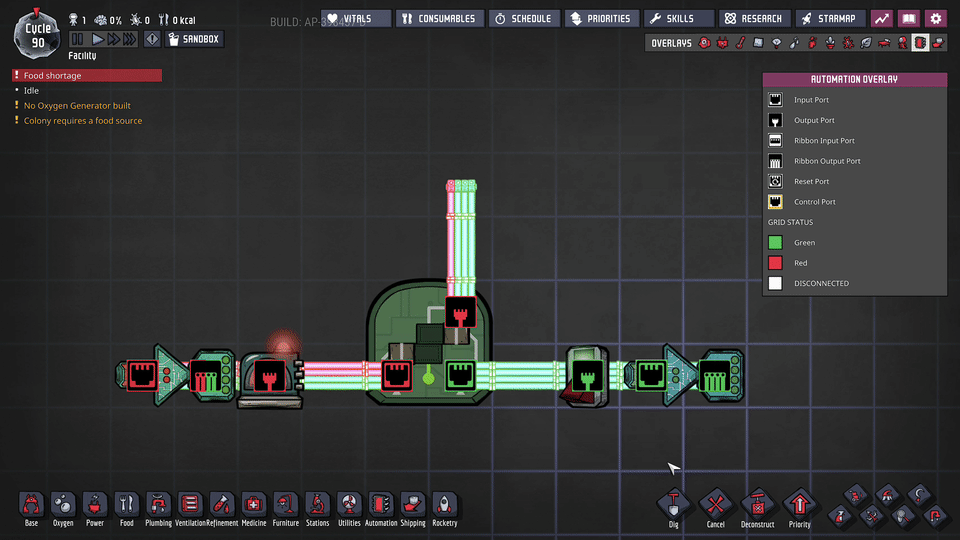Click the Cycle 90 asteroid clock
Image resolution: width=960 pixels, height=540 pixels.
pyautogui.click(x=38, y=32)
